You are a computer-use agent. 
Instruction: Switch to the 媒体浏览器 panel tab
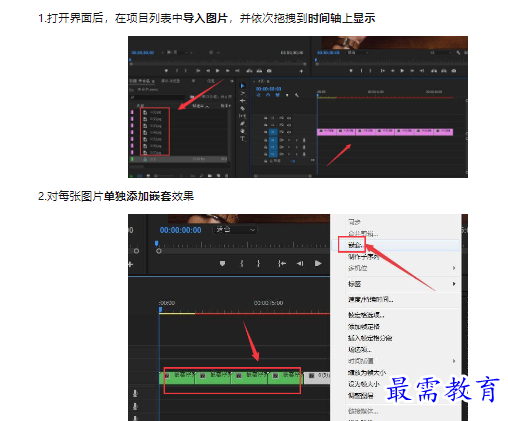(x=170, y=81)
